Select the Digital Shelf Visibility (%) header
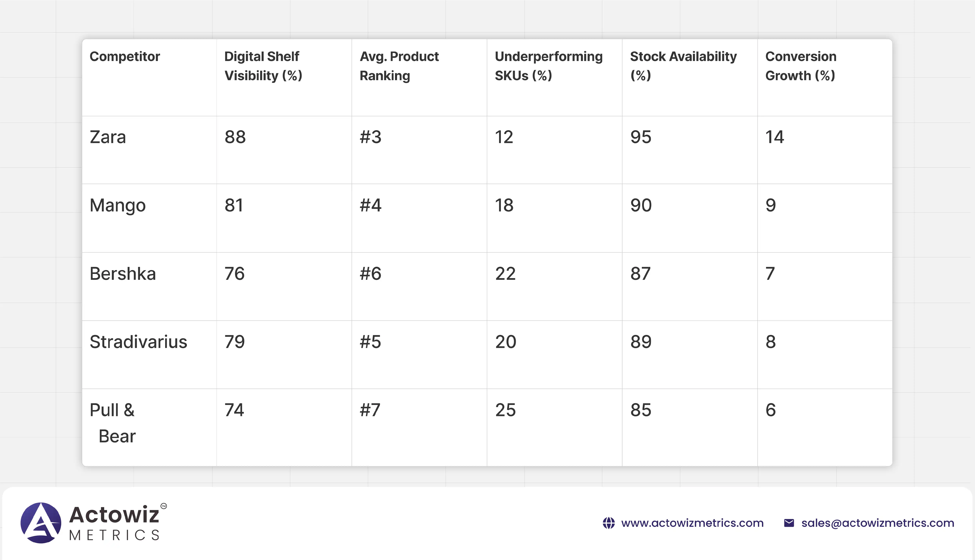 (x=263, y=66)
